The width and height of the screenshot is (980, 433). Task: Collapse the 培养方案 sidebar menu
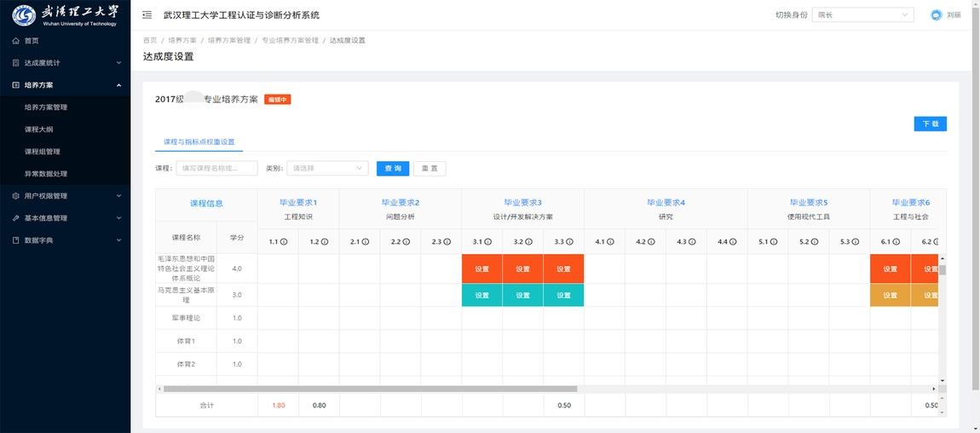click(x=65, y=85)
